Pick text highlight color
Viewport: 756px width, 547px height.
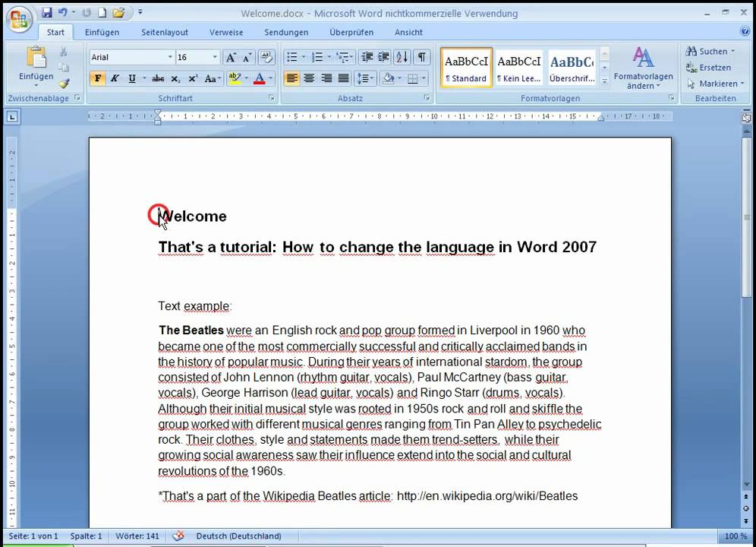click(235, 78)
